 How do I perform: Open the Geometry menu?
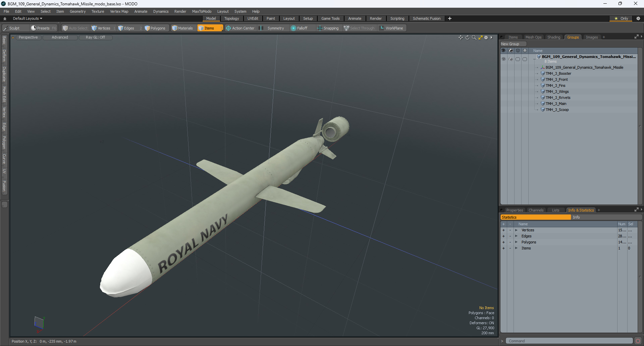pos(77,11)
